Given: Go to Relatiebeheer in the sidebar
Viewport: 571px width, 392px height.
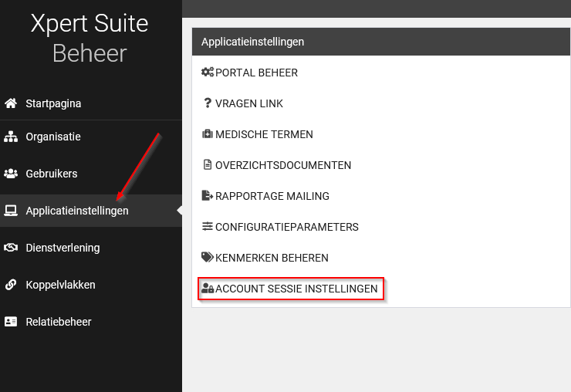Looking at the screenshot, I should coord(58,322).
